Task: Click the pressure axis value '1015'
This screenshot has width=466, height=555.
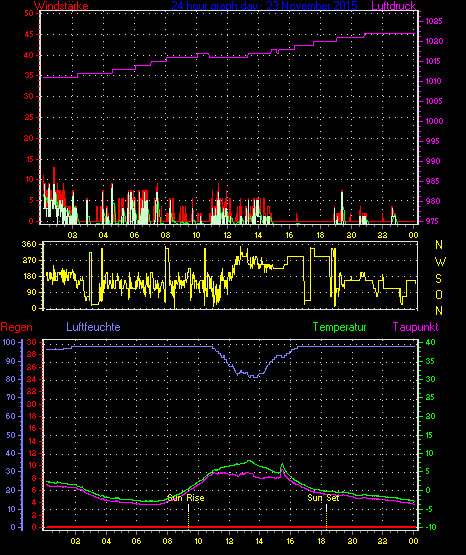Action: coord(434,61)
